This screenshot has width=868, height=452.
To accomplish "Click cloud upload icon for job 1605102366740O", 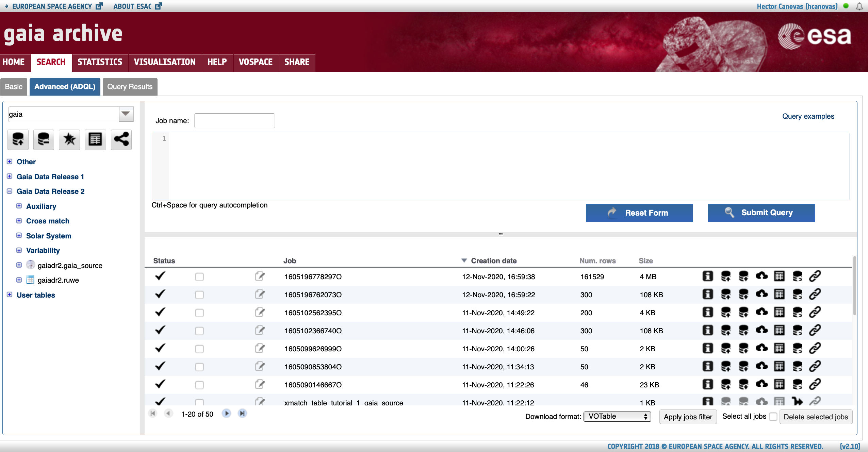I will pyautogui.click(x=761, y=330).
